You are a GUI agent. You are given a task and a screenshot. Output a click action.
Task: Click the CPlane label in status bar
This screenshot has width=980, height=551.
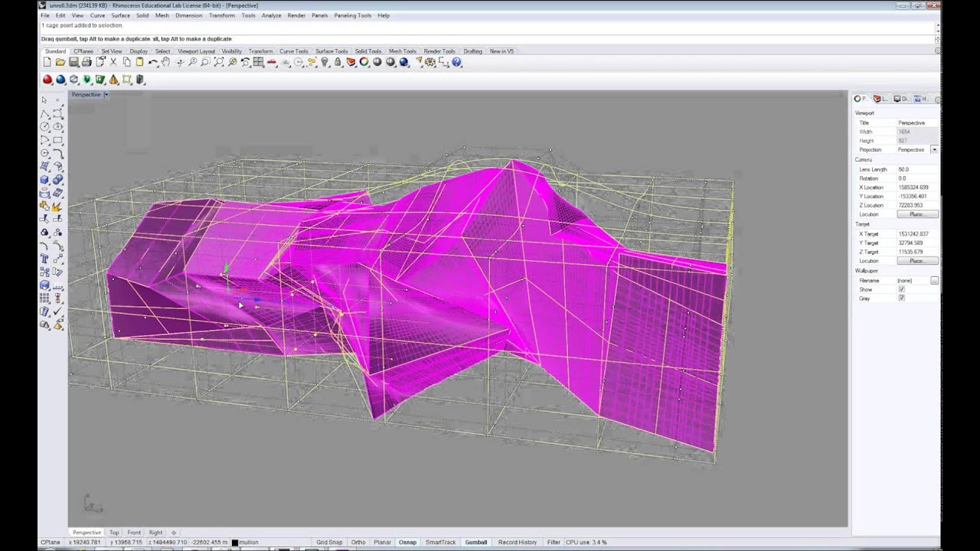tap(50, 543)
